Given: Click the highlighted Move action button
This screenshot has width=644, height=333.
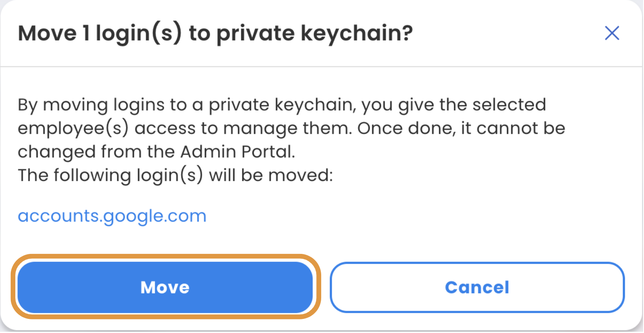Looking at the screenshot, I should (165, 287).
